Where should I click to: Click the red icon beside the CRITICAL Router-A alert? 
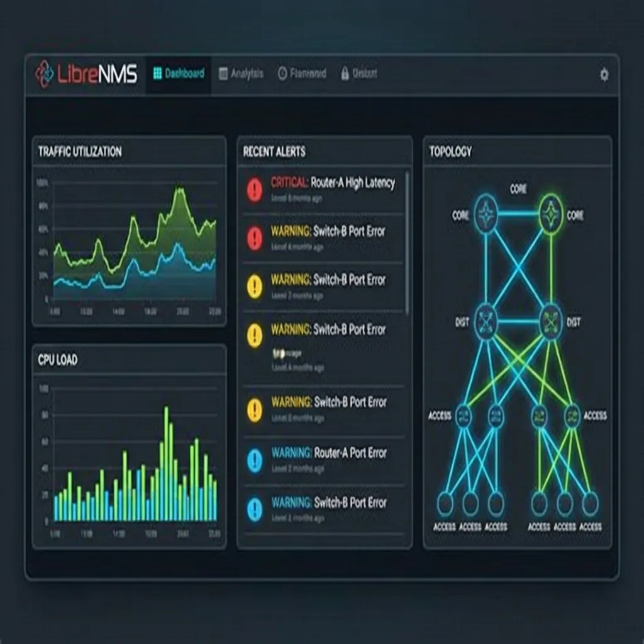point(254,189)
